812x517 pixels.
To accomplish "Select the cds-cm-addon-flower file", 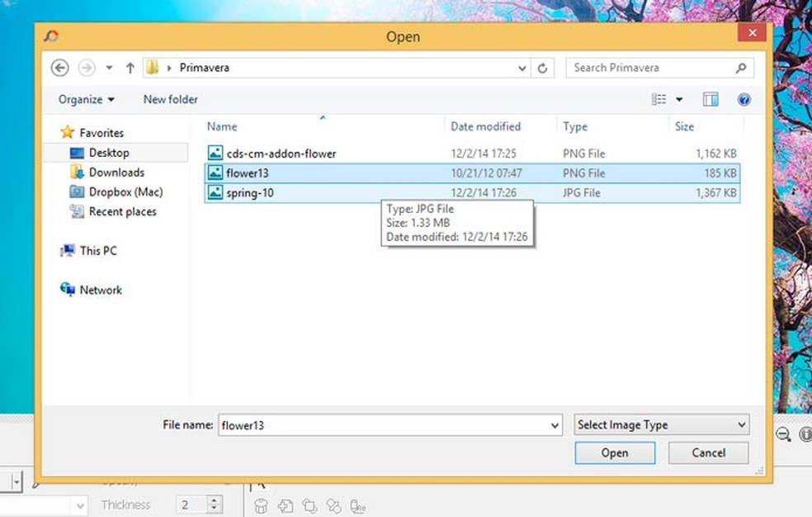I will pyautogui.click(x=472, y=154).
